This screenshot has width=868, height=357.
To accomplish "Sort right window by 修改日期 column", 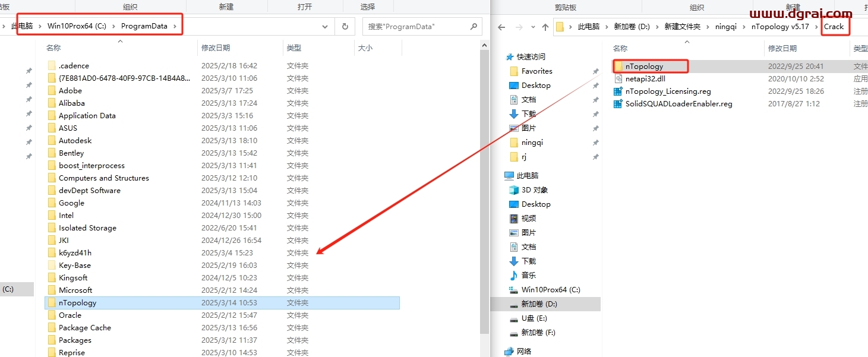I will tap(782, 49).
